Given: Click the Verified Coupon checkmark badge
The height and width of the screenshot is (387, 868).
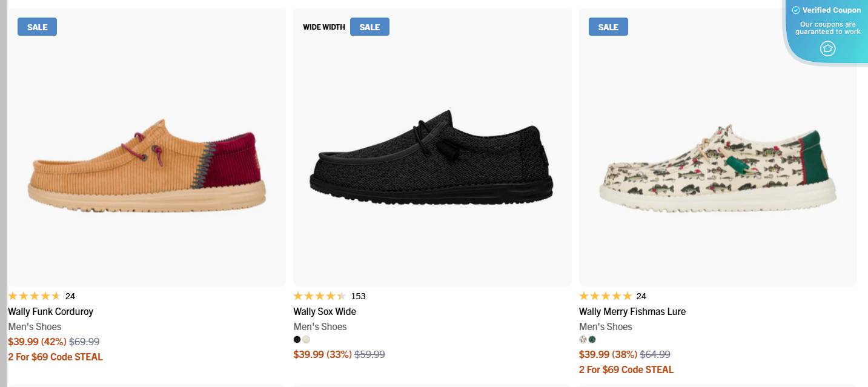Looking at the screenshot, I should (x=797, y=10).
